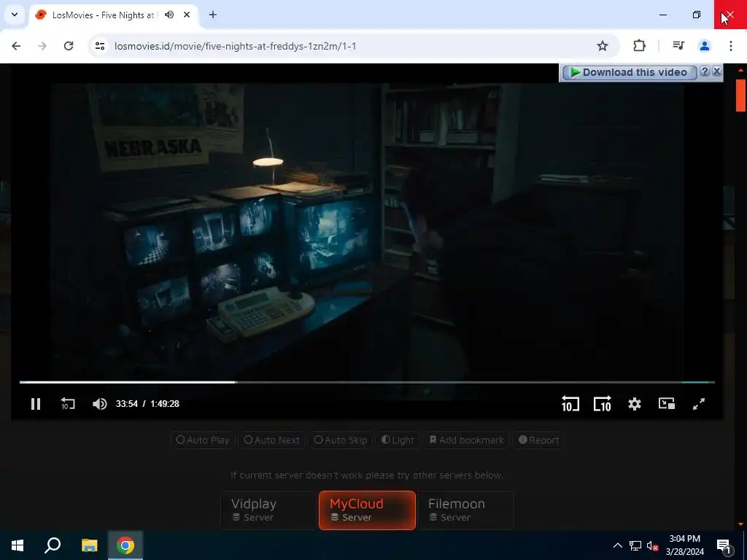Open File Explorer from taskbar

pyautogui.click(x=89, y=545)
